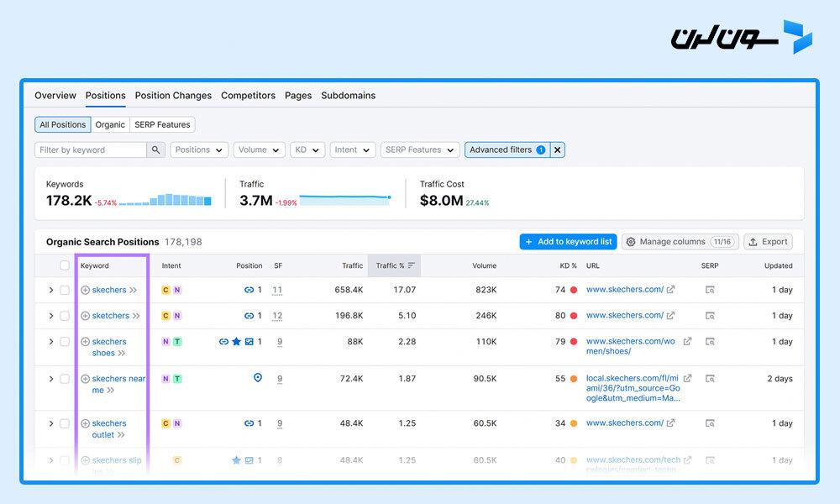Click the keyword search magnifier button
Image resolution: width=840 pixels, height=504 pixels.
155,150
